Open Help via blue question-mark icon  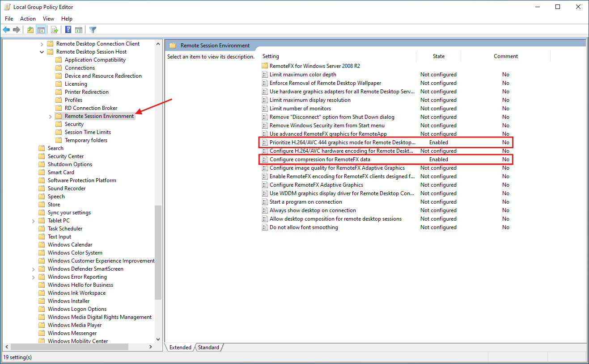pyautogui.click(x=68, y=30)
